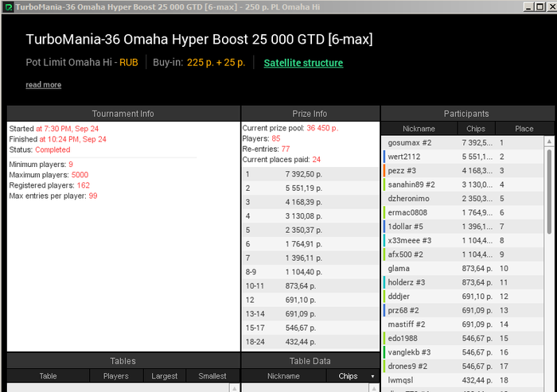The width and height of the screenshot is (557, 392).
Task: Select participant holderz #3
Action: (462, 282)
